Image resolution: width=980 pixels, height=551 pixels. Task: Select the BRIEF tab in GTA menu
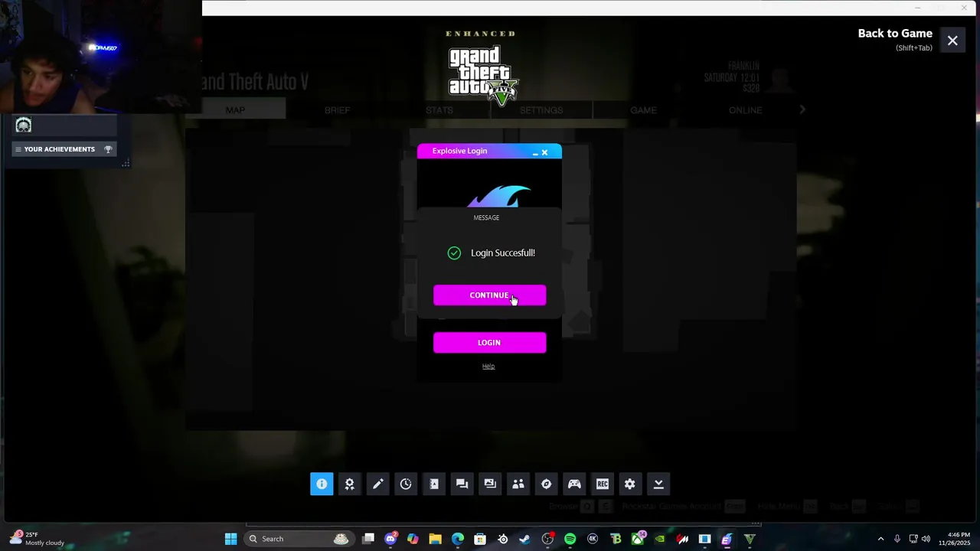click(x=337, y=110)
